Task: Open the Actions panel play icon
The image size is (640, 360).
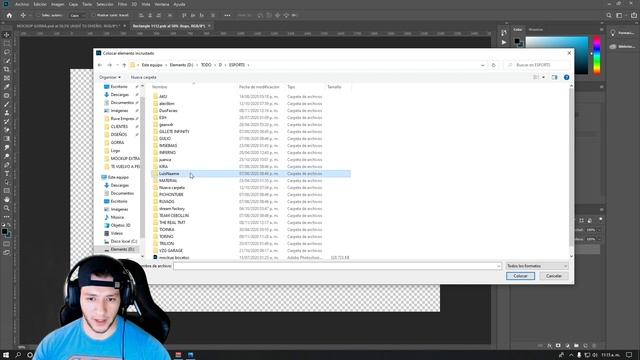Action: point(504,42)
